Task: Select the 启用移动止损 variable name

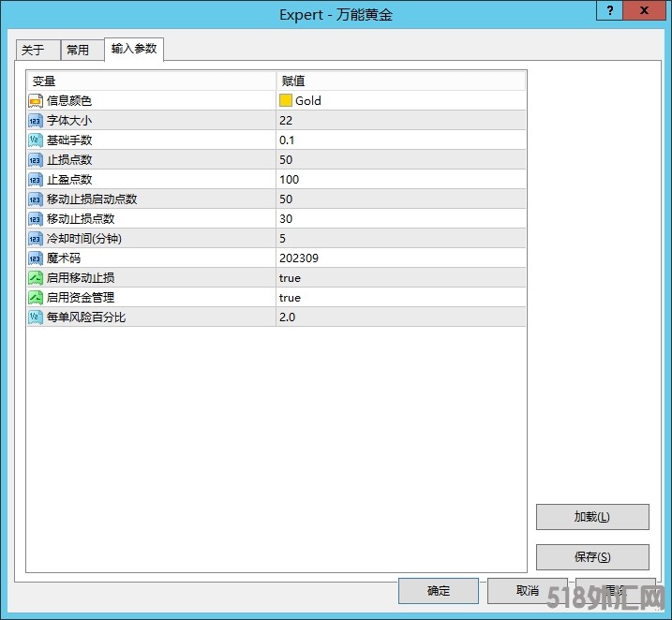Action: pyautogui.click(x=81, y=278)
